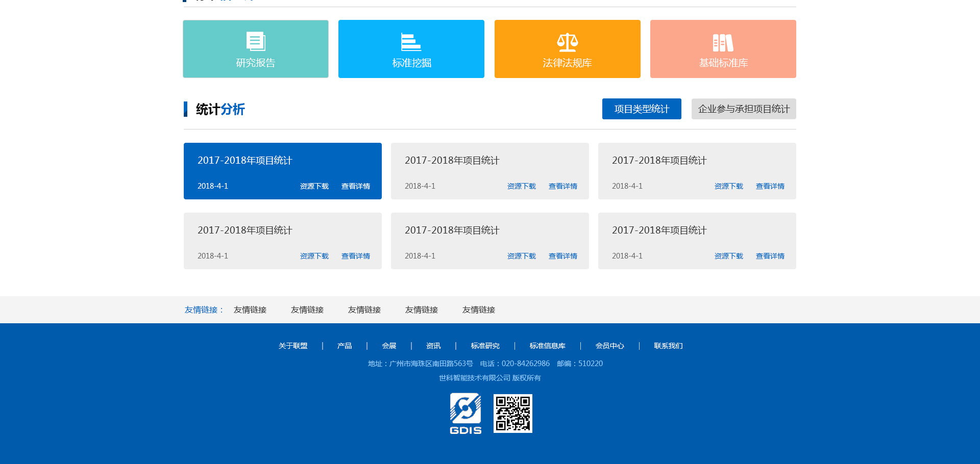Click the research report document icon
The image size is (980, 464).
[x=256, y=41]
